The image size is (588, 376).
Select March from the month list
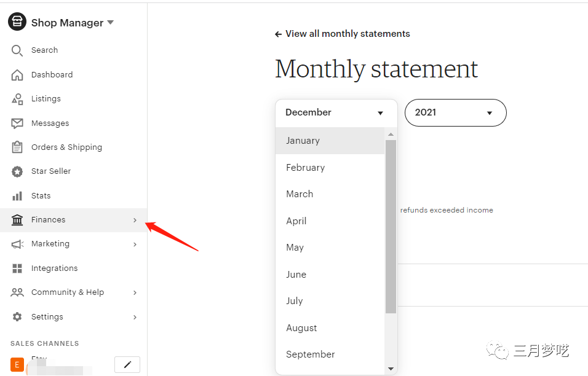pyautogui.click(x=300, y=194)
